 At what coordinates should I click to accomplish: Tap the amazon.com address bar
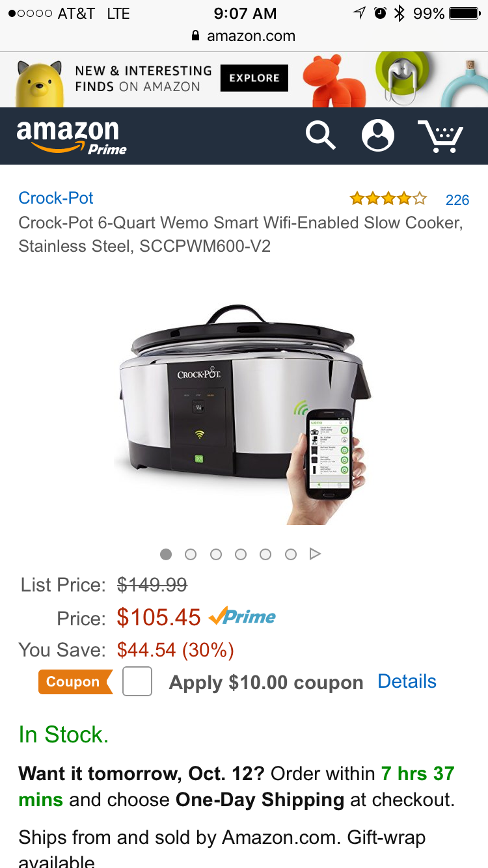click(x=244, y=36)
